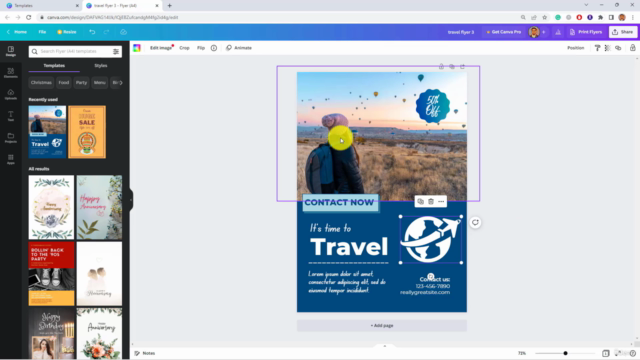Select the 50% Off badge
The image size is (640, 360).
pos(433,106)
